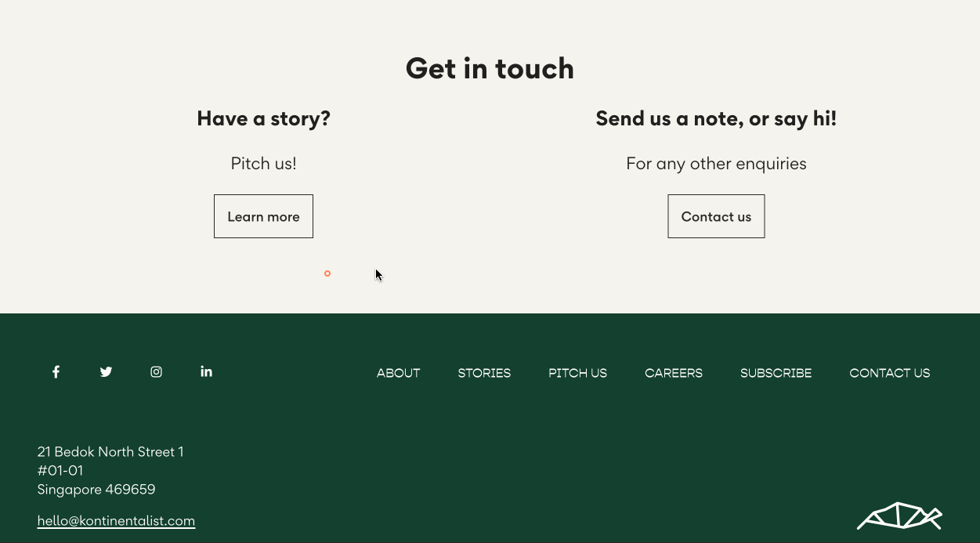The height and width of the screenshot is (543, 980).
Task: Open the CONTACT US footer navigation link
Action: (x=890, y=373)
